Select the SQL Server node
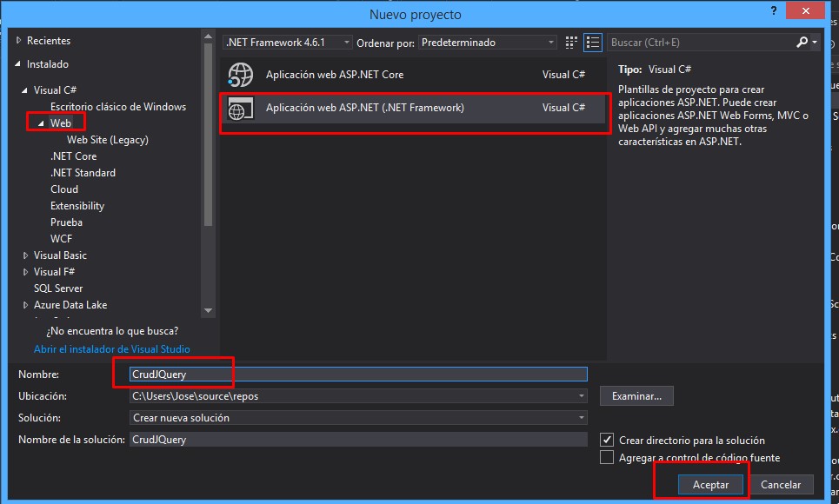 point(58,288)
